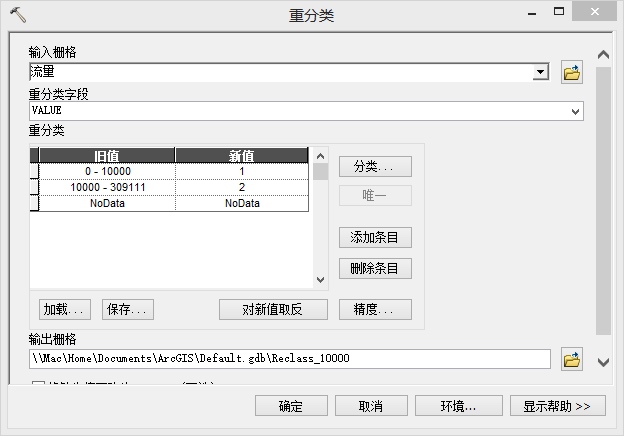
Task: Click reclass table scroll up arrow
Action: pyautogui.click(x=320, y=156)
